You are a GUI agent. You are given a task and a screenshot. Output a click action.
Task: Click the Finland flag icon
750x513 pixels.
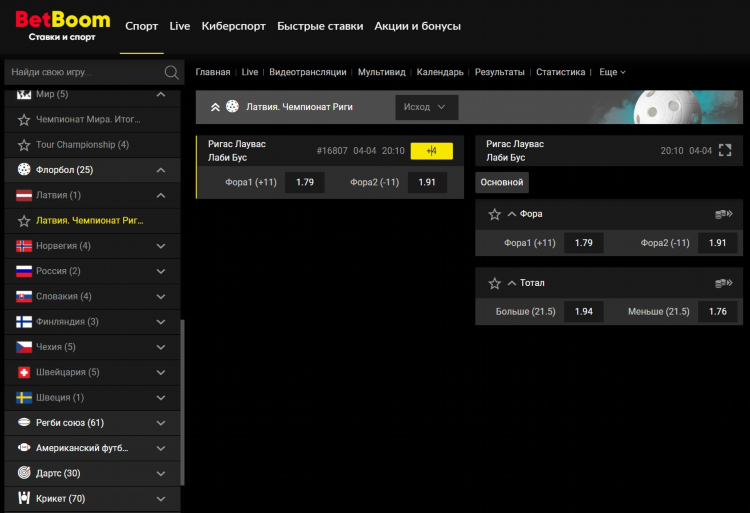click(x=24, y=322)
